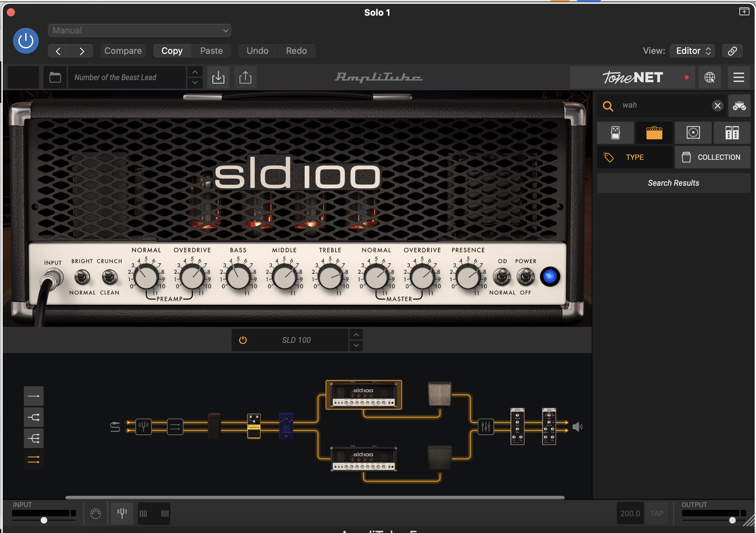Select the lower sld100 amp in chain

[x=364, y=459]
